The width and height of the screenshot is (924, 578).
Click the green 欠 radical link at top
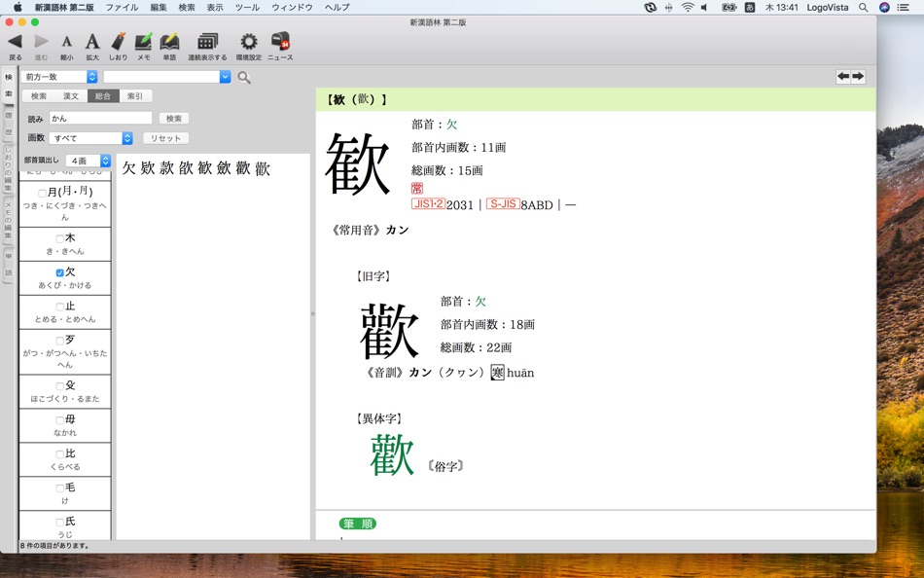click(x=451, y=125)
